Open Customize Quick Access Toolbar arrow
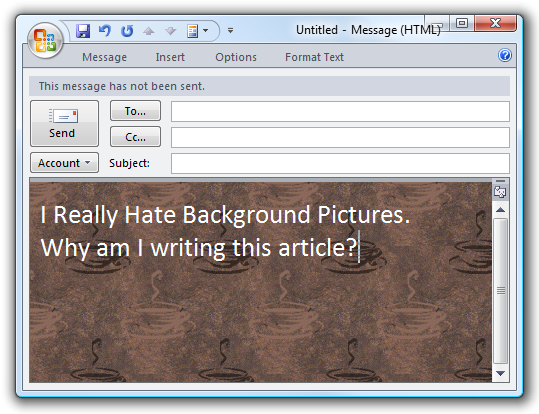539x414 pixels. click(x=230, y=31)
